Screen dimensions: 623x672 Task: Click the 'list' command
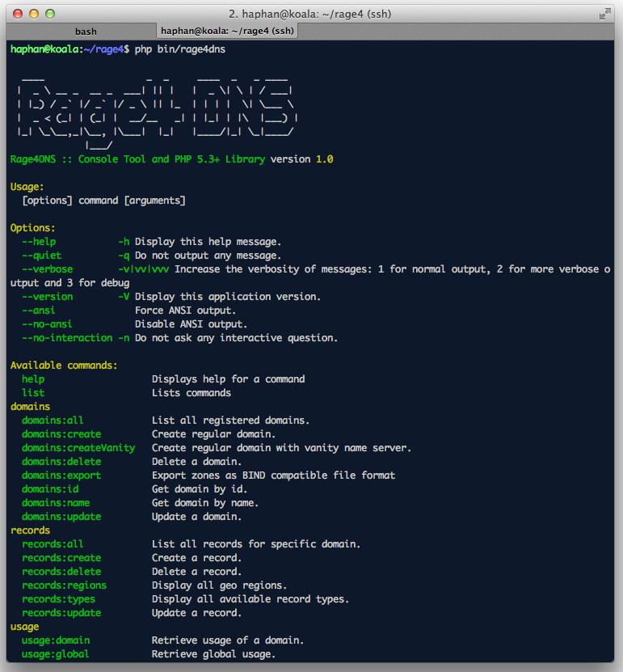(33, 392)
